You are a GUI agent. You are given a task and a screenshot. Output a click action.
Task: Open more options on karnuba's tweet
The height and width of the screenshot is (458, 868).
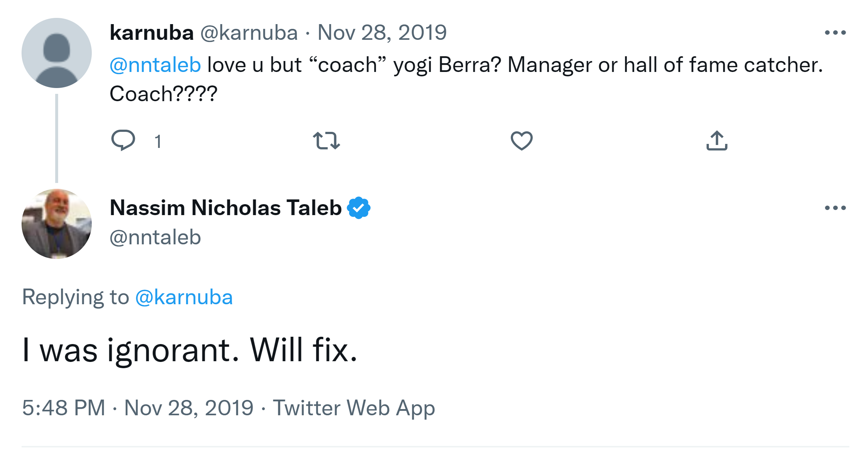(x=835, y=33)
